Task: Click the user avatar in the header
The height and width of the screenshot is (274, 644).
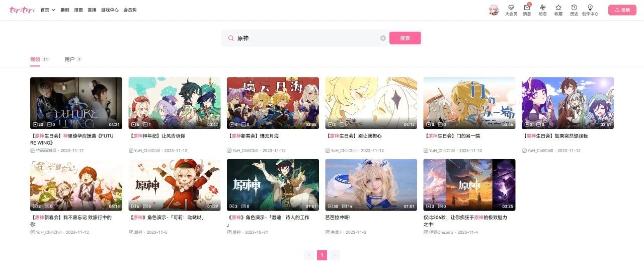Action: coord(494,10)
